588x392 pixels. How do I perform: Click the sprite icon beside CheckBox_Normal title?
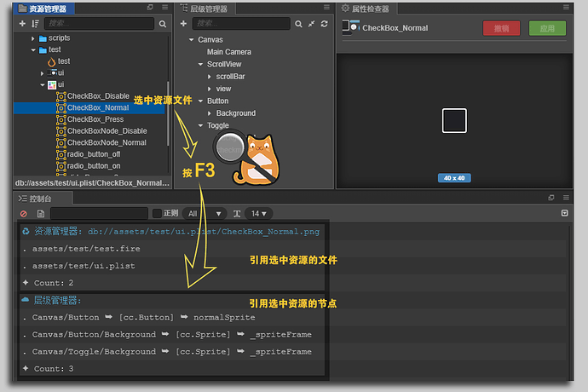[x=351, y=27]
